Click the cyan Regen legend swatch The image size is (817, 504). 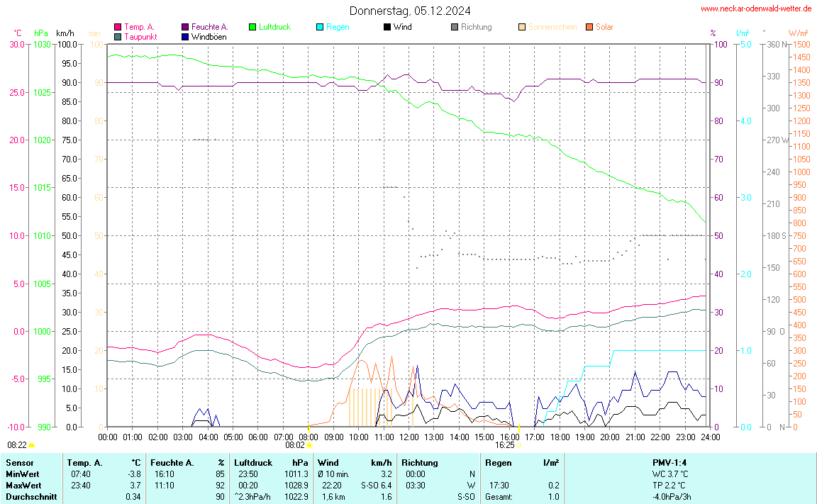click(x=320, y=27)
